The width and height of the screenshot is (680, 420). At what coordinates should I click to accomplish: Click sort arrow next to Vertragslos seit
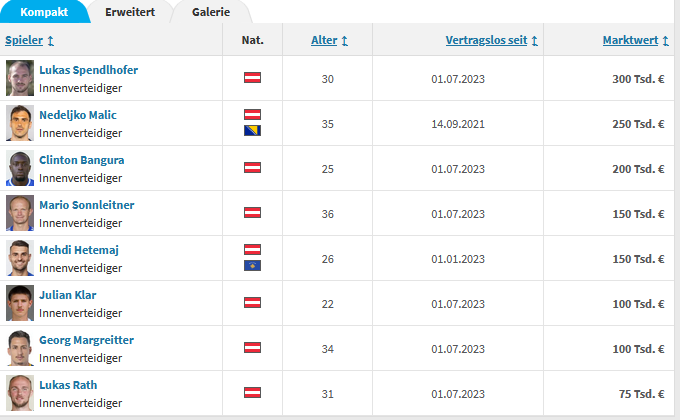tap(534, 41)
